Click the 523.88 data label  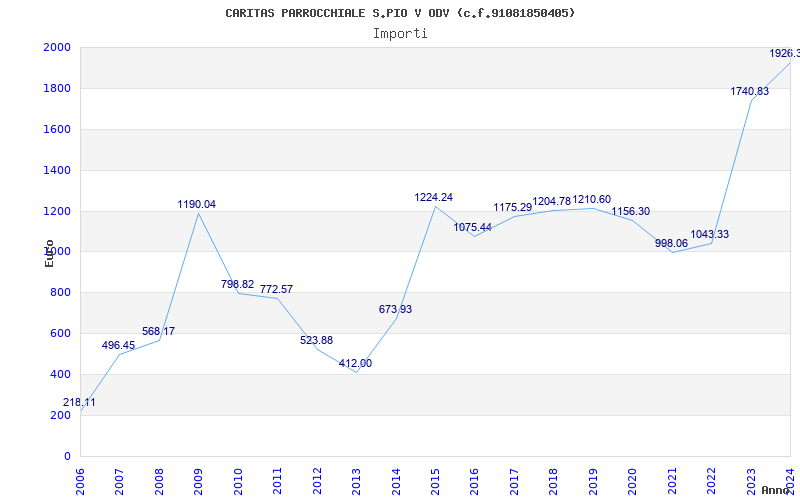click(x=316, y=340)
